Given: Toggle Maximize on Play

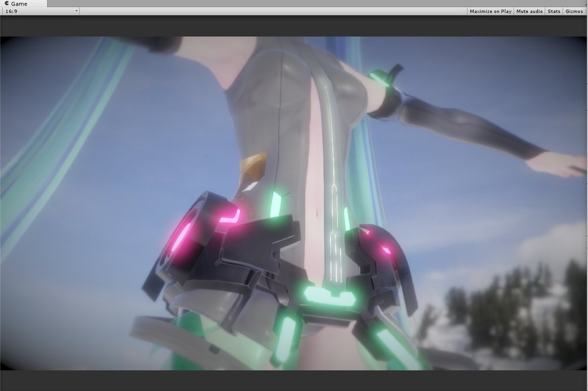Looking at the screenshot, I should pos(490,11).
